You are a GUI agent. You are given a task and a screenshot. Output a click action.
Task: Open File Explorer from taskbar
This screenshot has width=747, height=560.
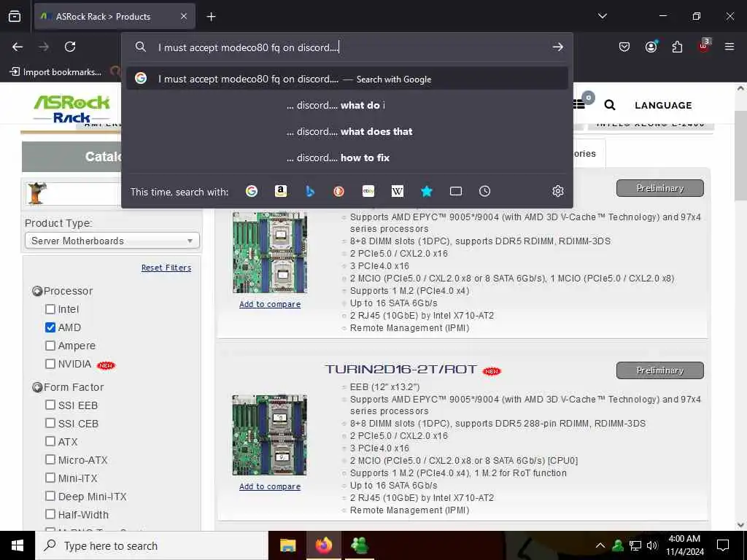(287, 545)
